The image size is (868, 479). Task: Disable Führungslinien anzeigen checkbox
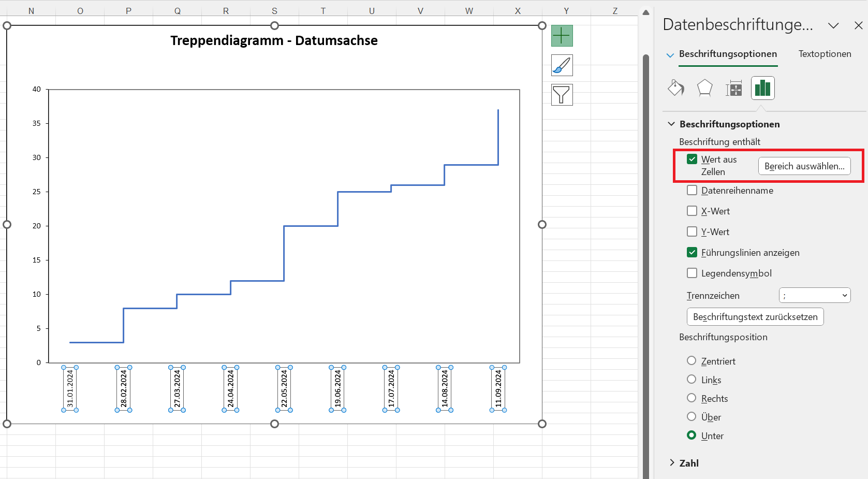tap(692, 252)
